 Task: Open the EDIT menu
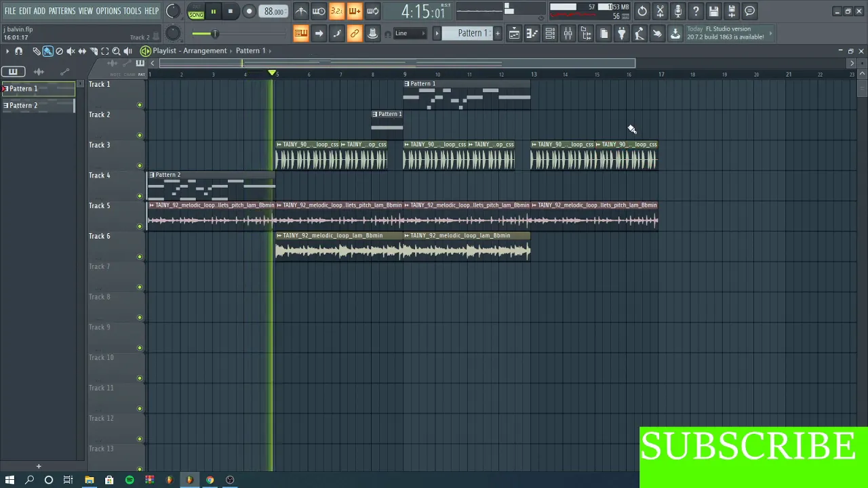point(25,11)
